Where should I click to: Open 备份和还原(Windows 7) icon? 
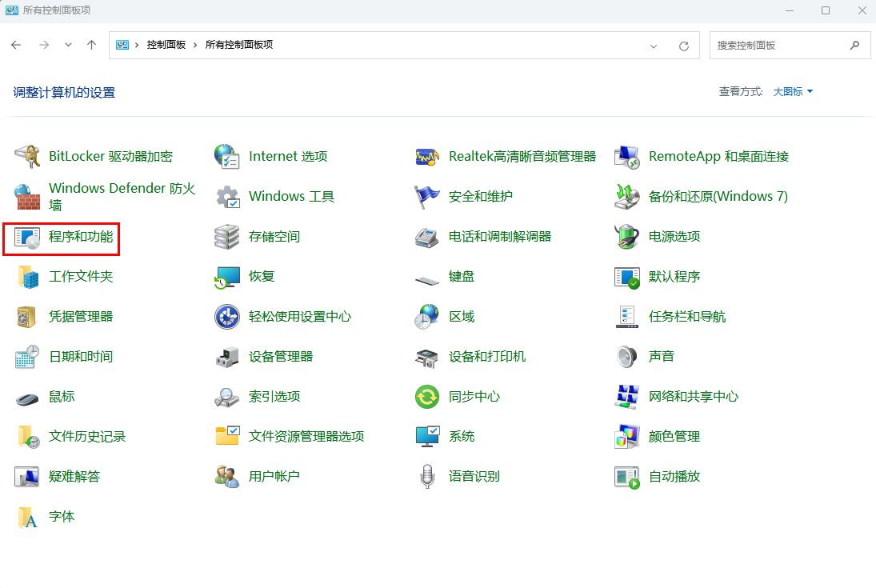pyautogui.click(x=627, y=197)
